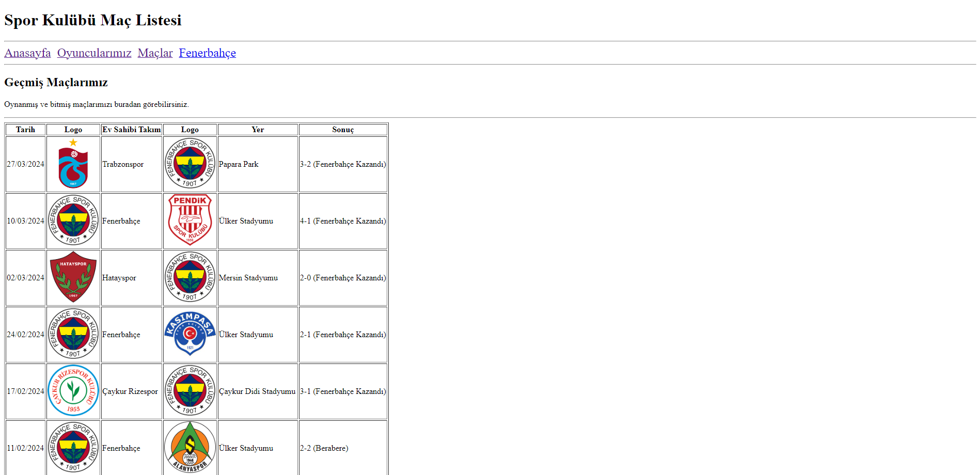Click the Fenerbahçe logo in the 17/02/2024 row
Image resolution: width=980 pixels, height=475 pixels.
(x=190, y=391)
